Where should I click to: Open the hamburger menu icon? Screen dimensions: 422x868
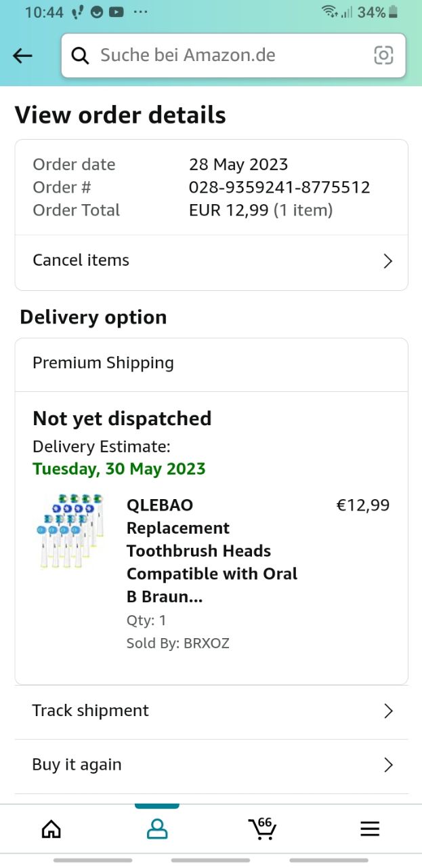pos(370,829)
